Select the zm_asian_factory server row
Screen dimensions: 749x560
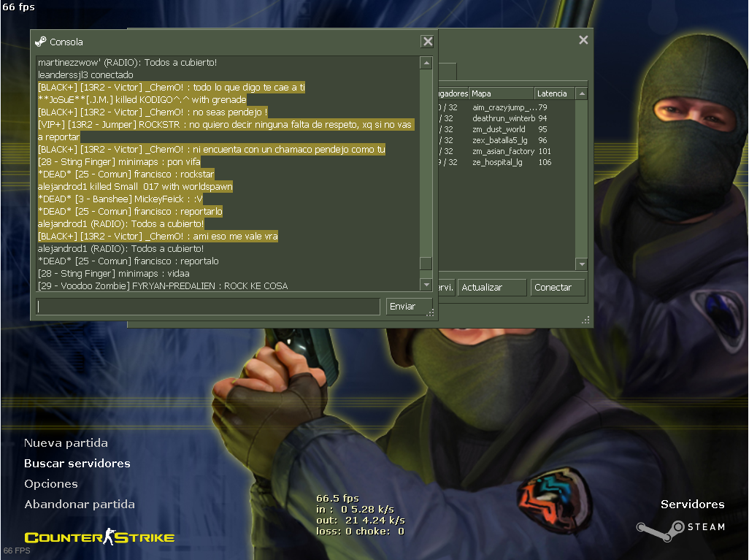pos(507,151)
